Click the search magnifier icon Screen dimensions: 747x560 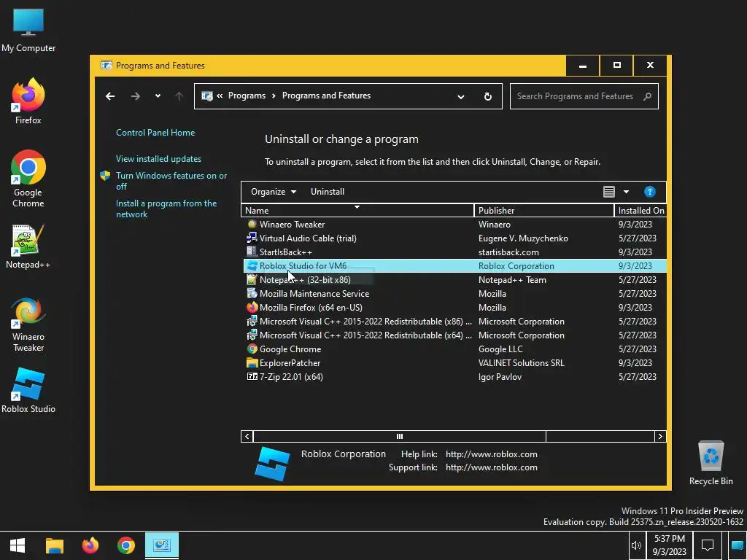tap(647, 96)
